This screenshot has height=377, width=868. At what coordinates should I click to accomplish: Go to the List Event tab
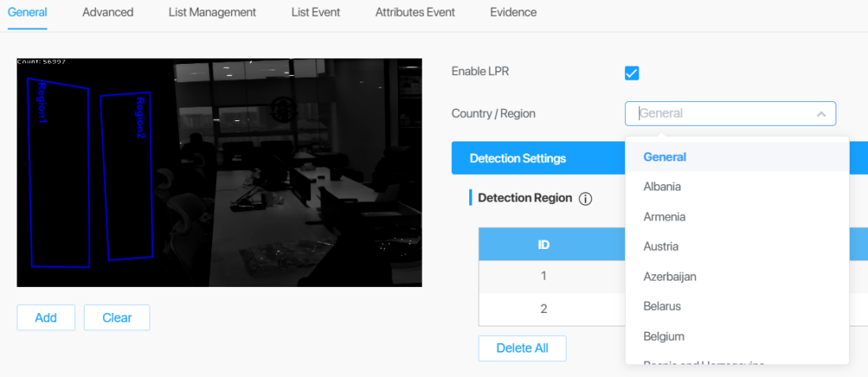316,12
